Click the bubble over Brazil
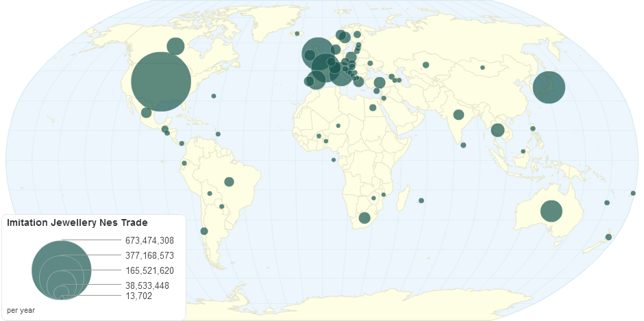 229,181
